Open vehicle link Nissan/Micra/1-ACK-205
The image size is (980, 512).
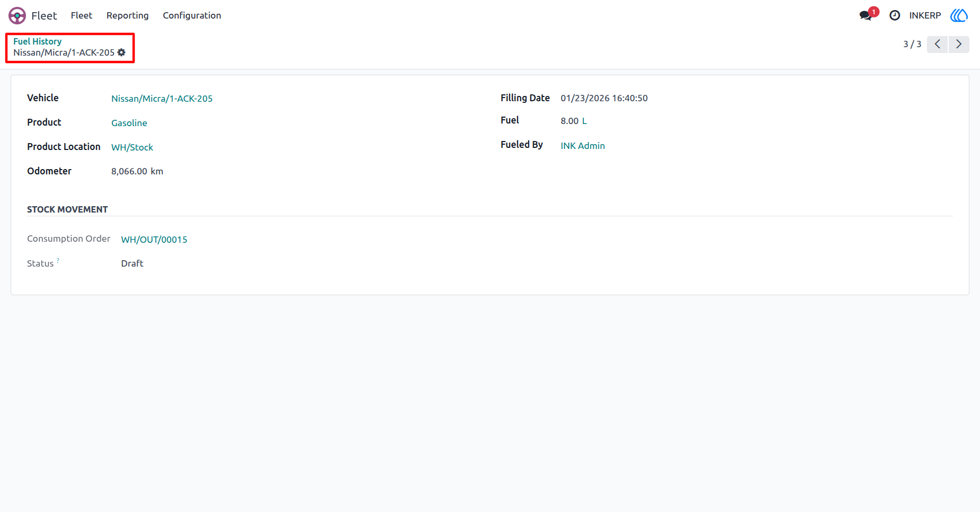[162, 99]
